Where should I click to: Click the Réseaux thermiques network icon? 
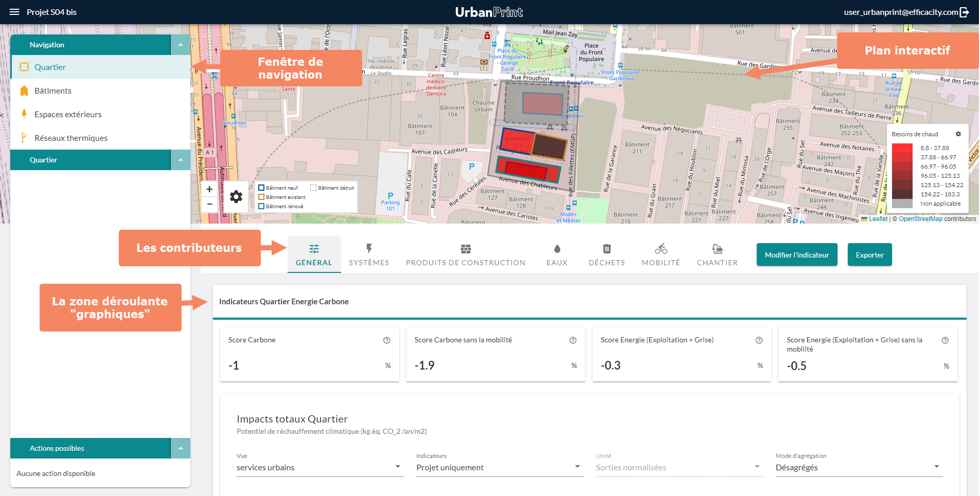coord(24,138)
